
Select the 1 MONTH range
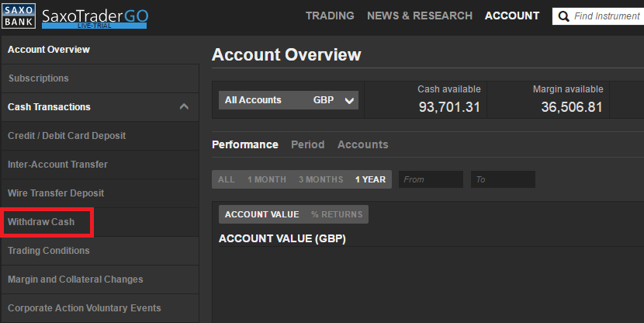(x=267, y=179)
